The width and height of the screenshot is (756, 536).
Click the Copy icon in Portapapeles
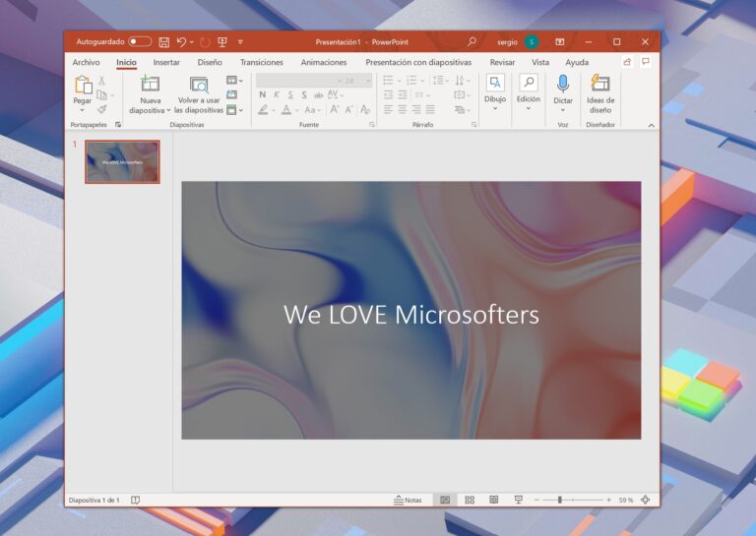(x=101, y=94)
